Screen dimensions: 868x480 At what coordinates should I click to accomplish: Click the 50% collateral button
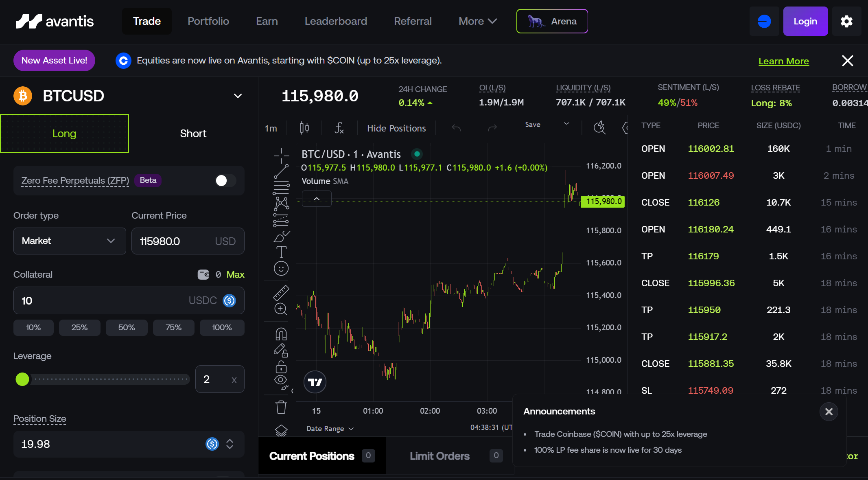coord(126,327)
